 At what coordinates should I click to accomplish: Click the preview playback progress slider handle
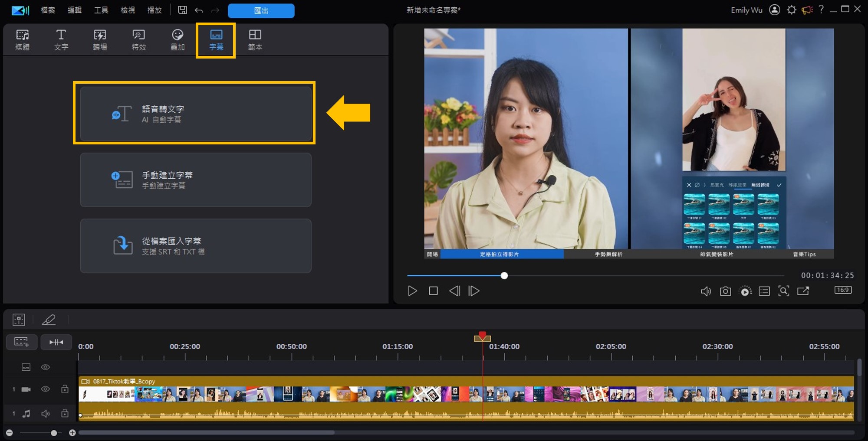tap(504, 276)
